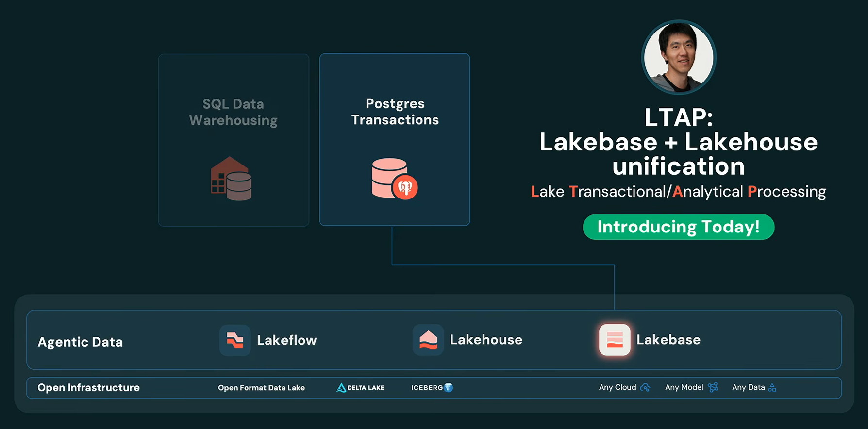Select the Postgres Transactions card
Screen dimensions: 868x429
(x=395, y=140)
